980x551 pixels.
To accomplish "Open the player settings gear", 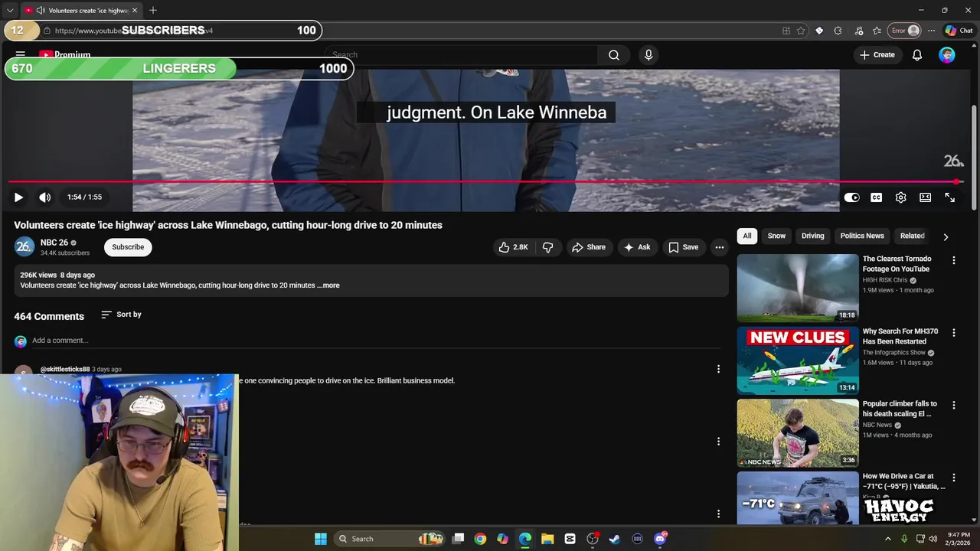I will (x=900, y=197).
